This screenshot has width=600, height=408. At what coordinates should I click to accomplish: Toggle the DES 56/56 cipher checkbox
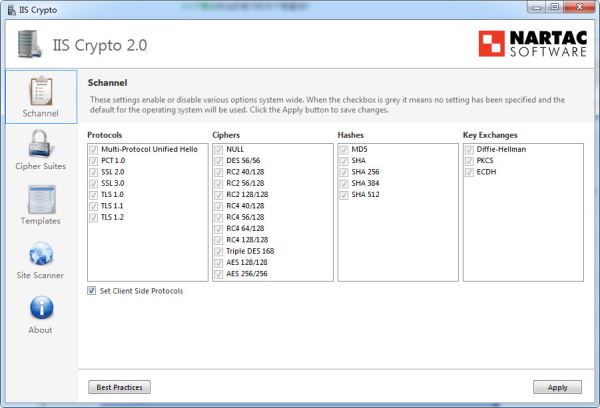click(218, 161)
